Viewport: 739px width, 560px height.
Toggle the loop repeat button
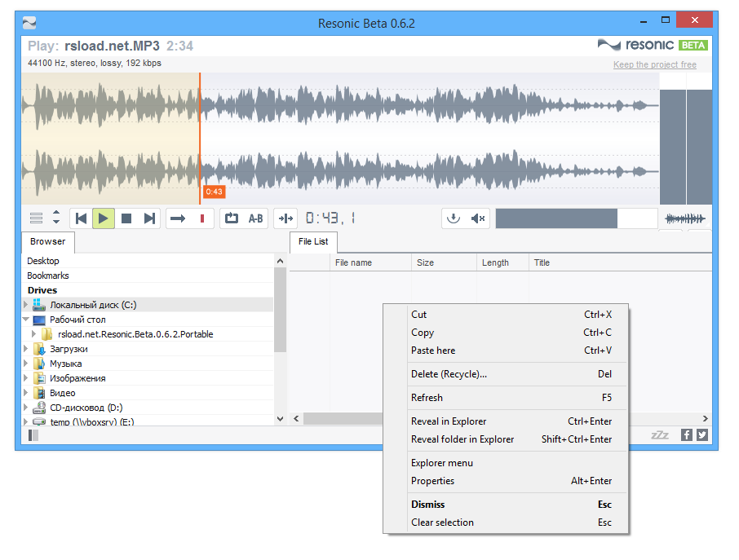[x=232, y=218]
